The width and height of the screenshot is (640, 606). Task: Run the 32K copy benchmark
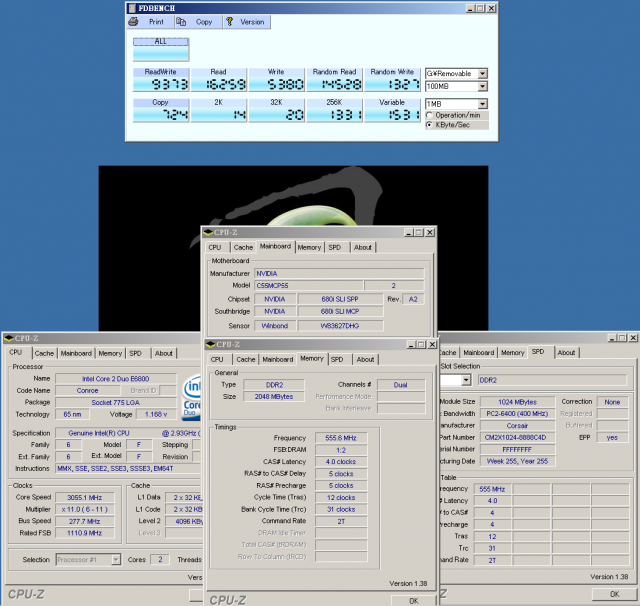click(277, 110)
